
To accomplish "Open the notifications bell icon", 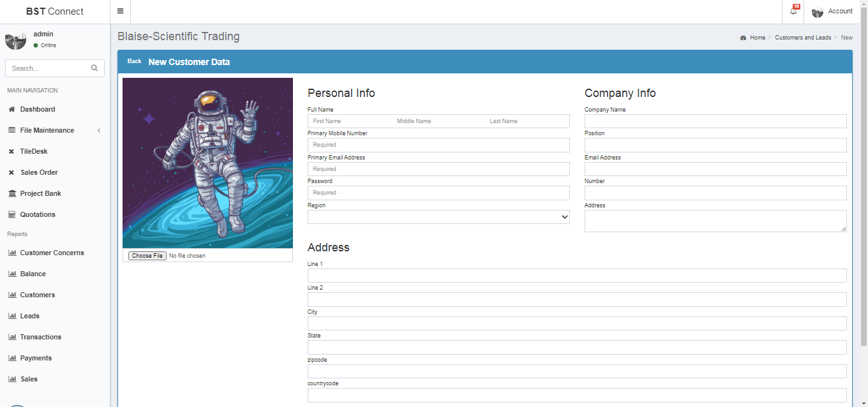I will [793, 11].
